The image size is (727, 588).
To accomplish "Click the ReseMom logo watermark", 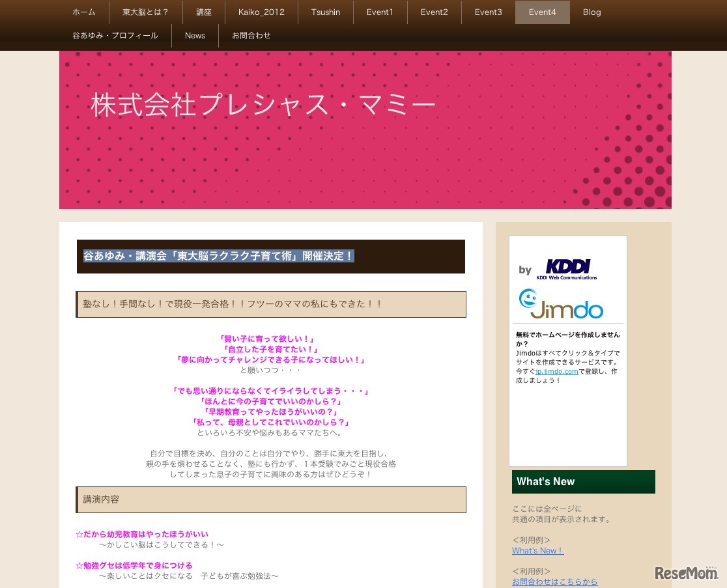I will click(686, 574).
